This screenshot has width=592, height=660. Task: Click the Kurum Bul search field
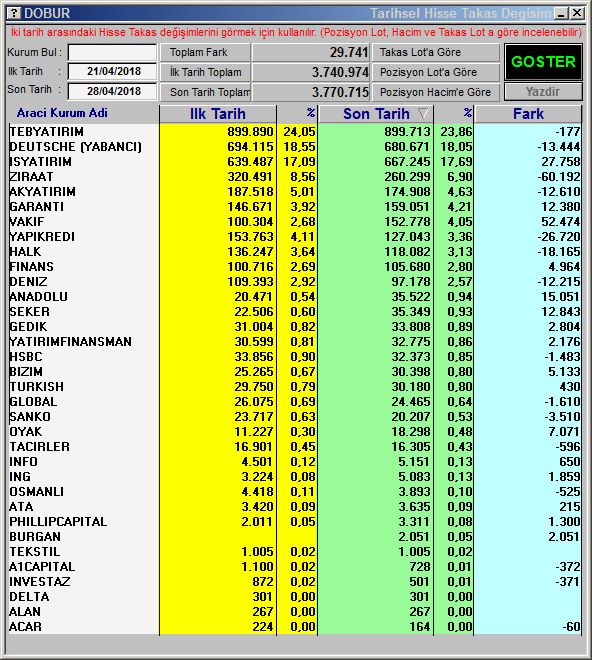point(112,52)
